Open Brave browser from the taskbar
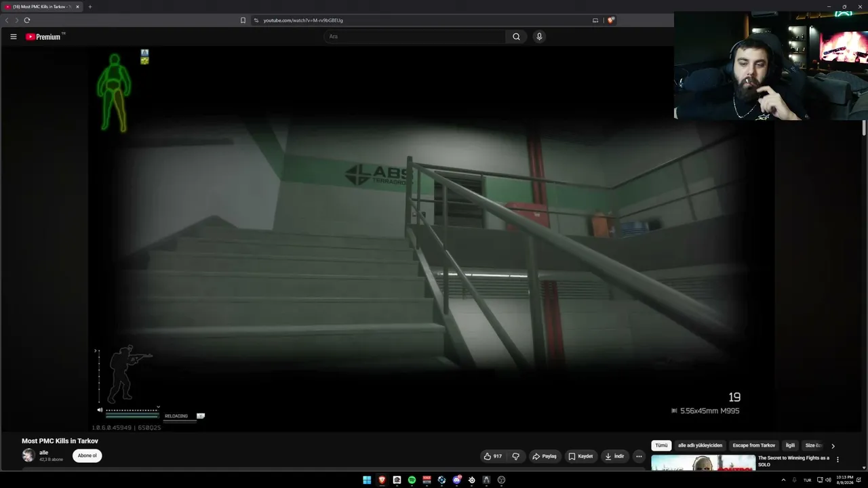This screenshot has width=868, height=488. 382,480
